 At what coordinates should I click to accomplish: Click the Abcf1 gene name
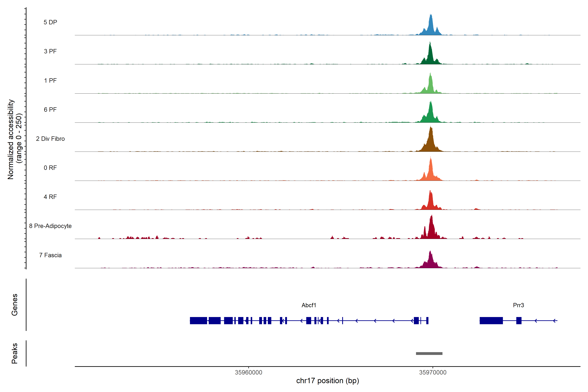tap(309, 305)
